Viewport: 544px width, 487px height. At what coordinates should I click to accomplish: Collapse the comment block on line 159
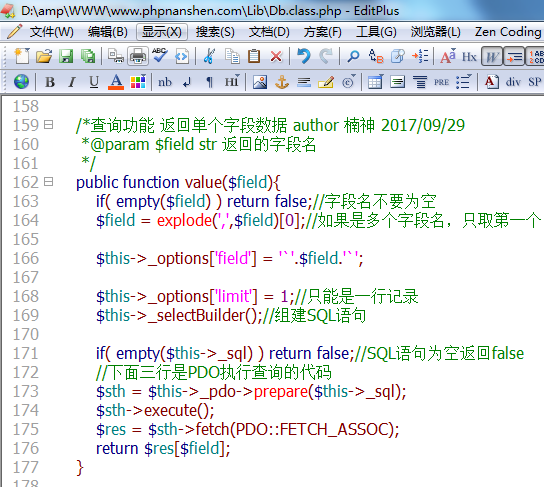point(49,125)
